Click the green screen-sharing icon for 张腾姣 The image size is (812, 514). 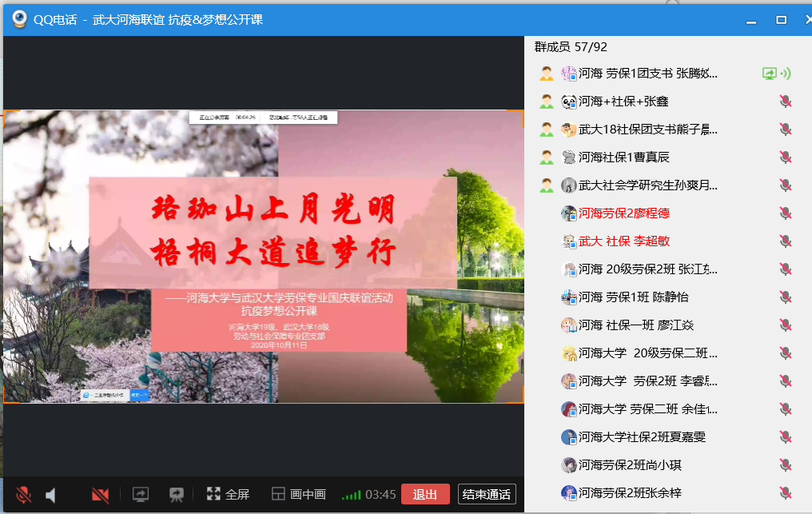click(769, 74)
